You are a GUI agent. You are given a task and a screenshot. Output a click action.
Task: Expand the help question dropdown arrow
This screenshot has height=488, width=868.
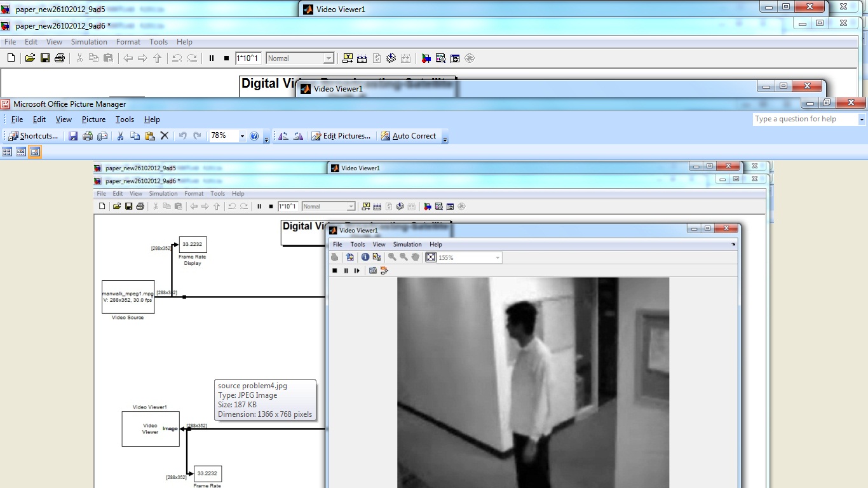coord(862,119)
